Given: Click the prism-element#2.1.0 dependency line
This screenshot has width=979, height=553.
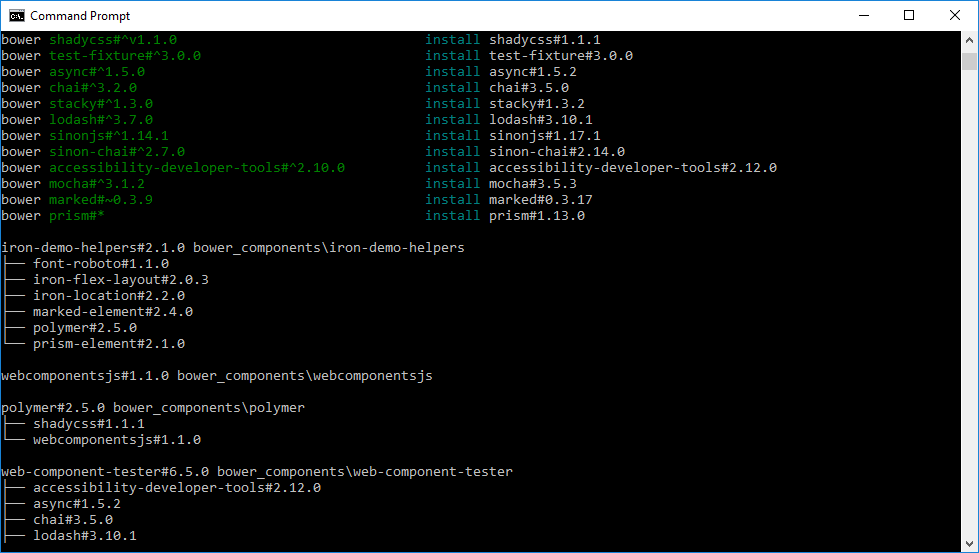Looking at the screenshot, I should pos(108,344).
